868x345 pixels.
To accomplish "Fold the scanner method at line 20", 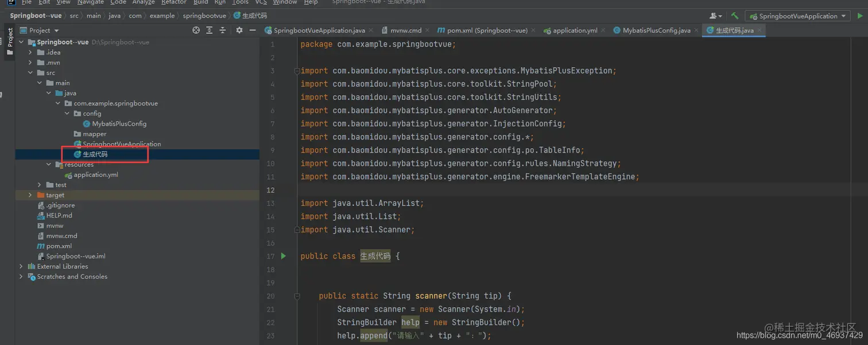I will [297, 296].
